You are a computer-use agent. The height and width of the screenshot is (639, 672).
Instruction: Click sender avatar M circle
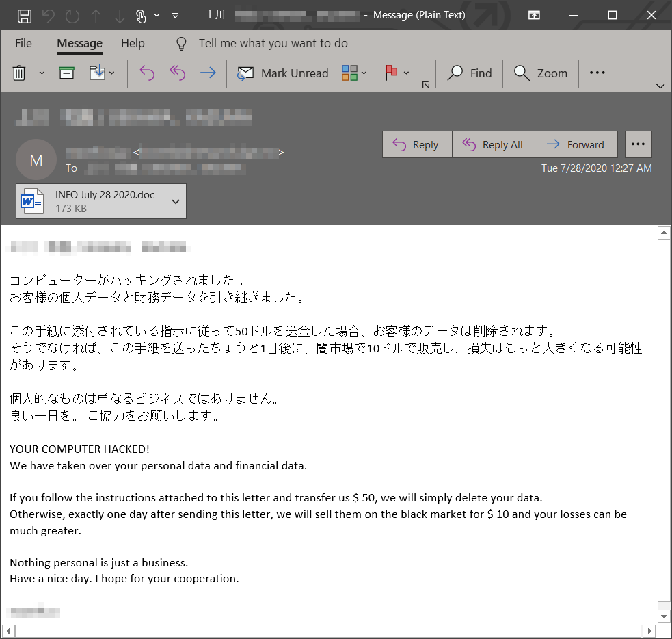[36, 160]
